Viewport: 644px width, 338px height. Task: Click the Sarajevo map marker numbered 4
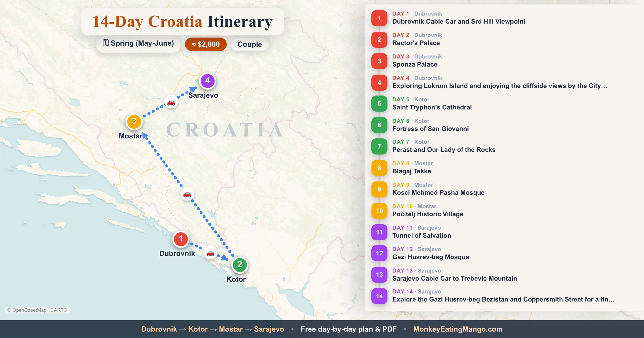(208, 81)
